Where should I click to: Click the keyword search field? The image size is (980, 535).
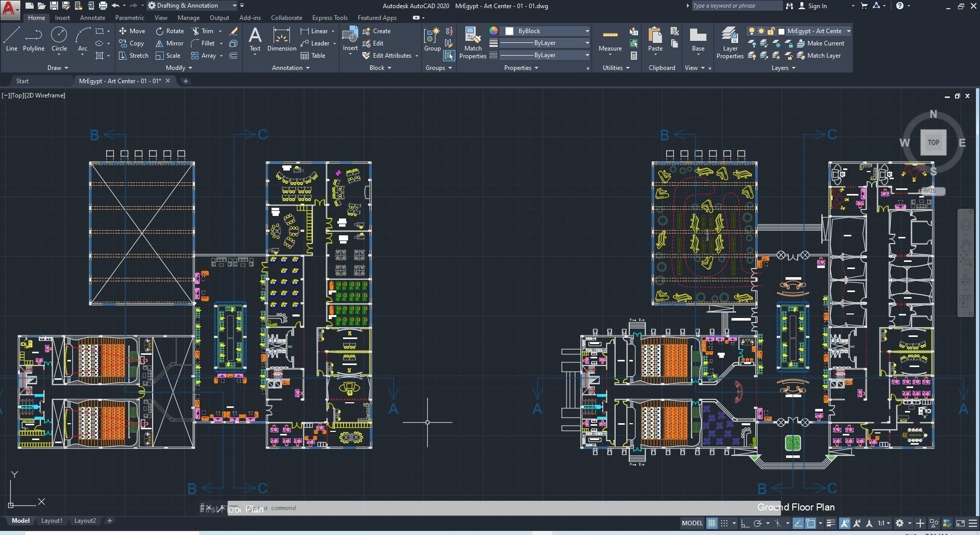pos(737,6)
